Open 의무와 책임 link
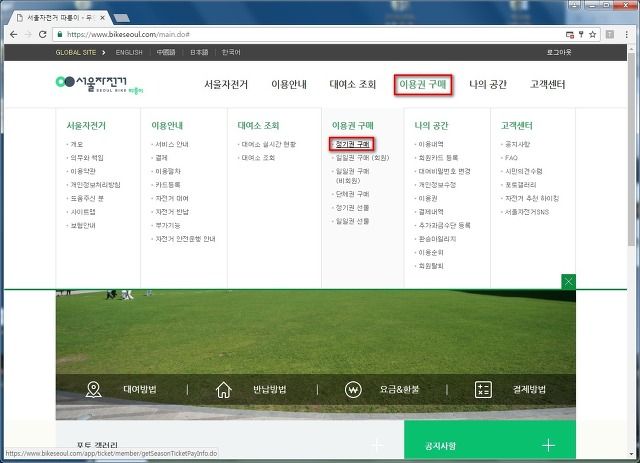This screenshot has width=640, height=463. tap(87, 158)
